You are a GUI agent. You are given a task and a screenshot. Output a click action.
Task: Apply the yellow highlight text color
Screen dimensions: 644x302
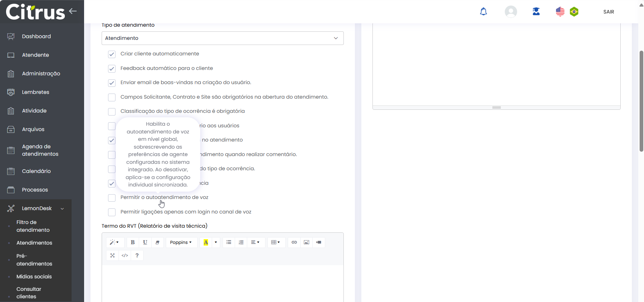[x=206, y=242]
